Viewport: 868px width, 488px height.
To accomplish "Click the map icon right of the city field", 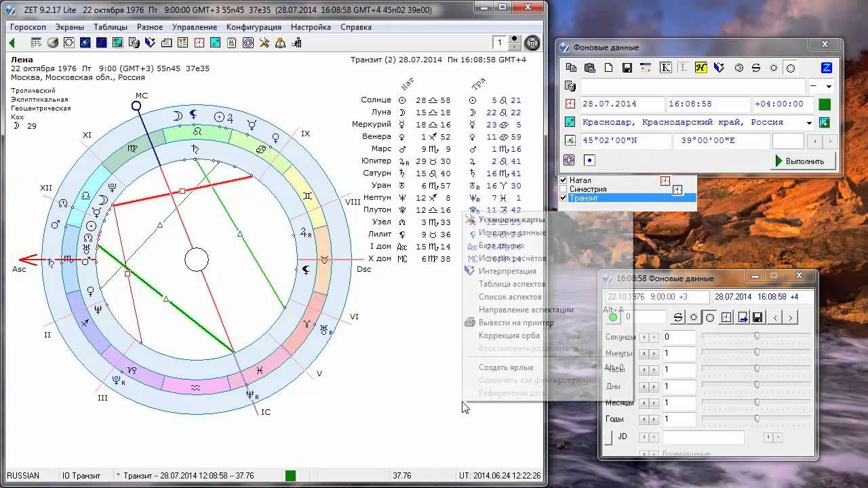I will 825,123.
